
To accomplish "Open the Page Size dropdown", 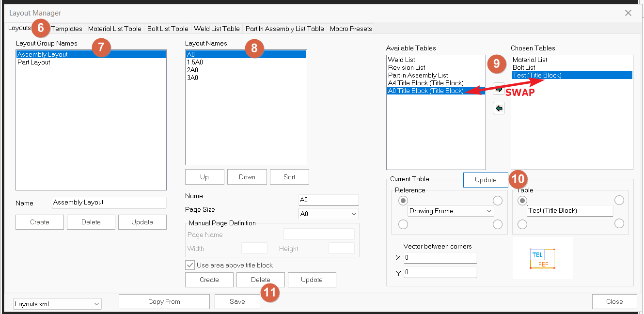I will tap(329, 214).
